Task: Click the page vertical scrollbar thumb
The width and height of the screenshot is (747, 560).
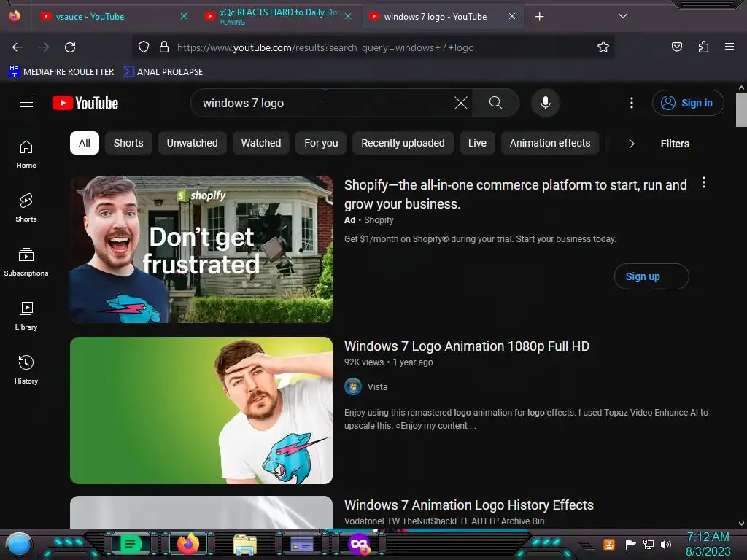Action: click(741, 110)
